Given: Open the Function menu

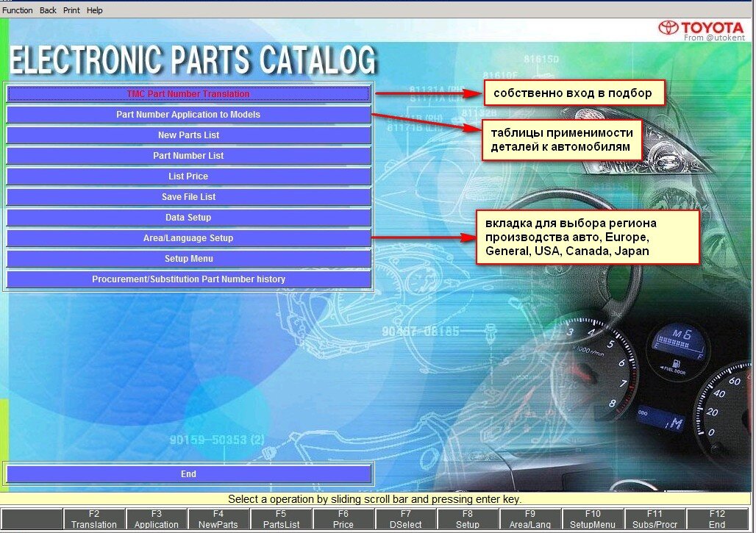Looking at the screenshot, I should (x=18, y=10).
